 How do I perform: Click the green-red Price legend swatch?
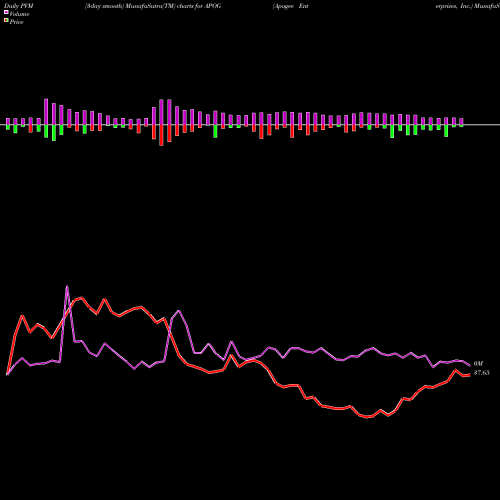point(6,21)
